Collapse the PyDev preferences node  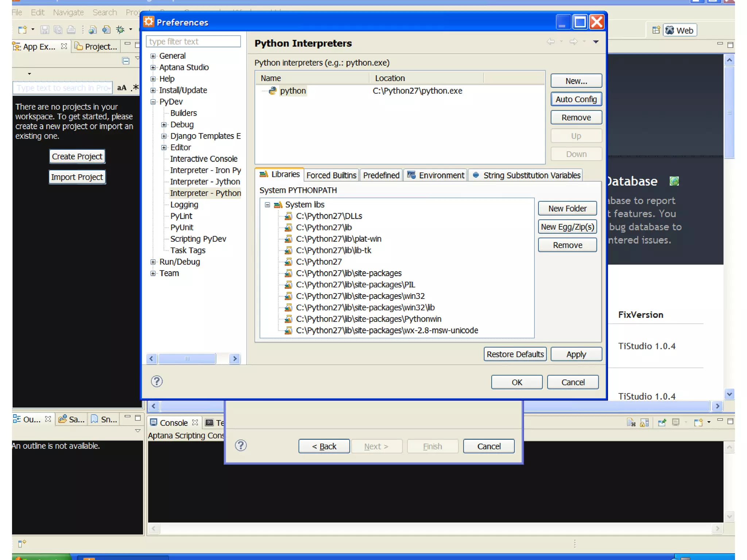pos(153,102)
